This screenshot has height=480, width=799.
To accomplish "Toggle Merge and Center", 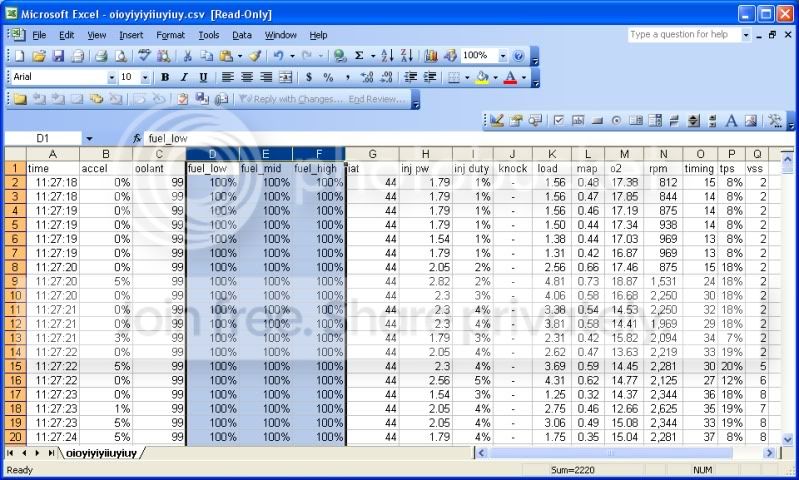I will pos(285,77).
